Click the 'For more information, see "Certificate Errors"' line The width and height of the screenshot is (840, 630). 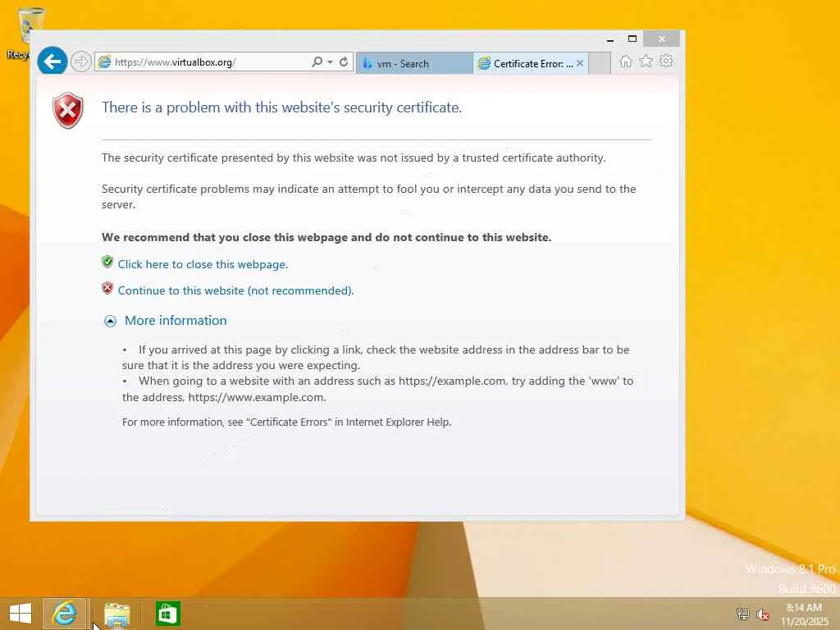286,422
